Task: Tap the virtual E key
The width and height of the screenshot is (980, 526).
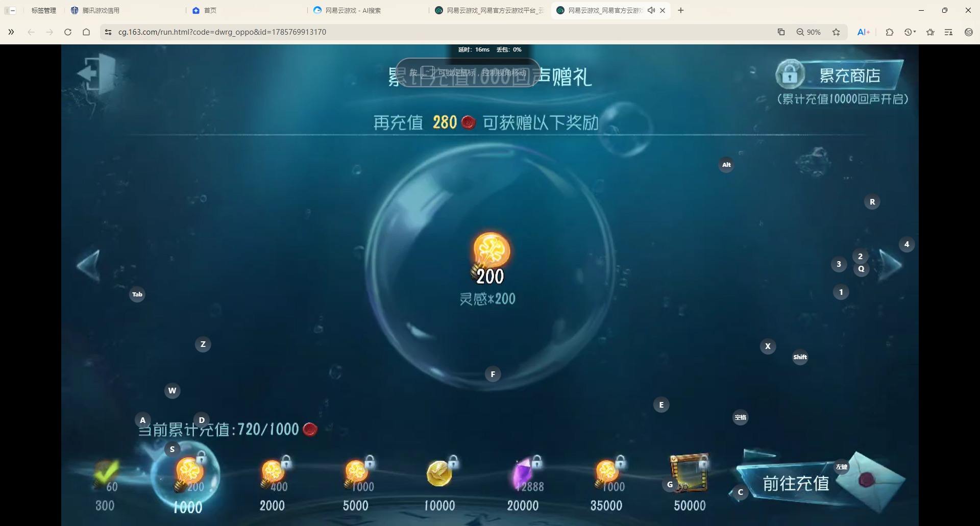Action: [661, 405]
